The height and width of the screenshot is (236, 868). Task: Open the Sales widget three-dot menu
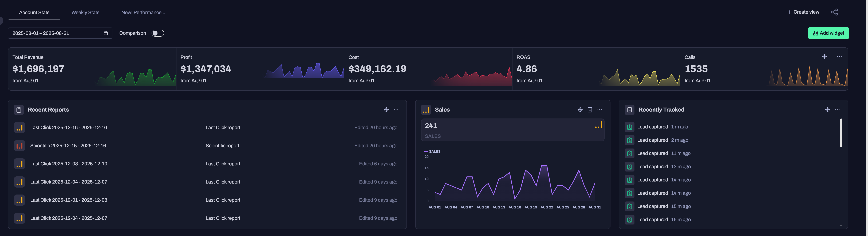[599, 110]
